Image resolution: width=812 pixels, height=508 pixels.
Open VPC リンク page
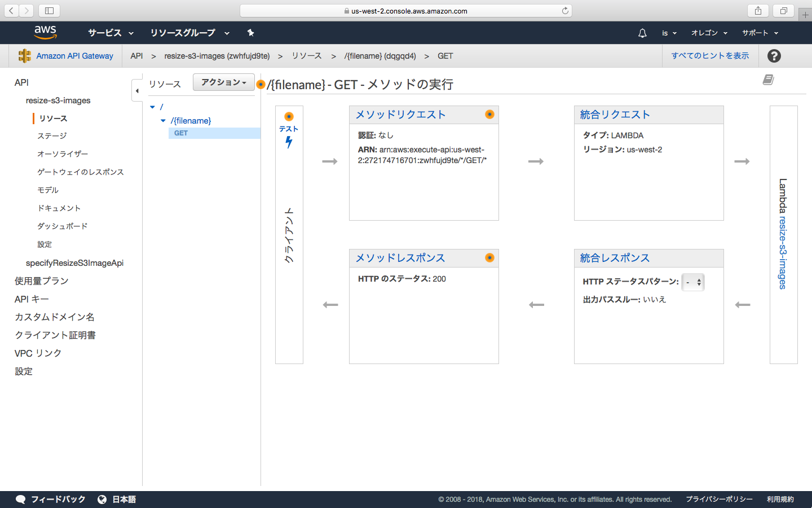(38, 353)
